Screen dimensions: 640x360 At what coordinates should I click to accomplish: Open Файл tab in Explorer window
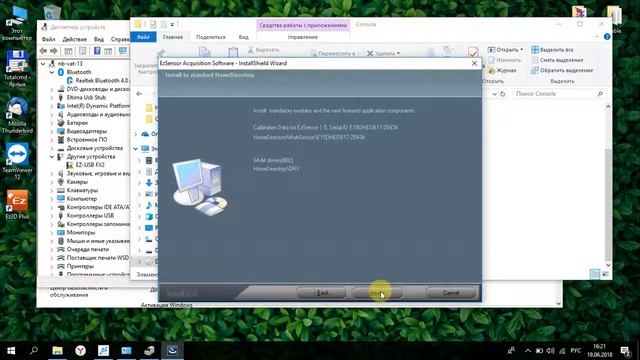[143, 37]
